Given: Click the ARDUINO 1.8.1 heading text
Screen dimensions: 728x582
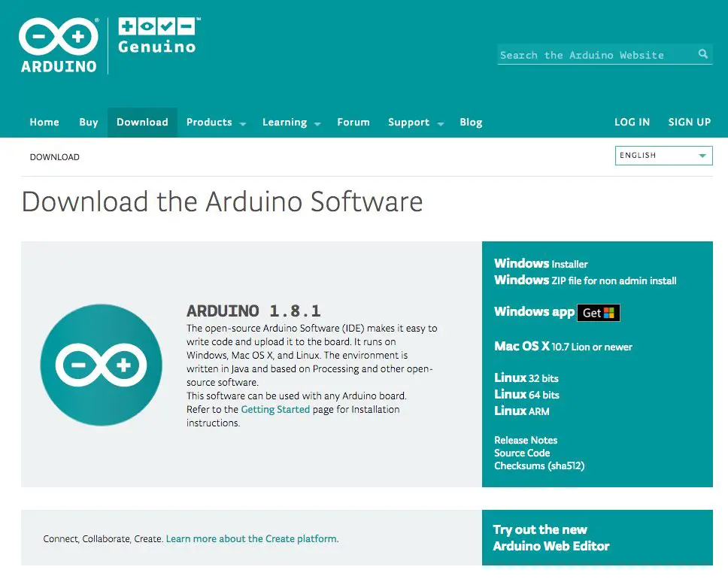Looking at the screenshot, I should [x=253, y=311].
